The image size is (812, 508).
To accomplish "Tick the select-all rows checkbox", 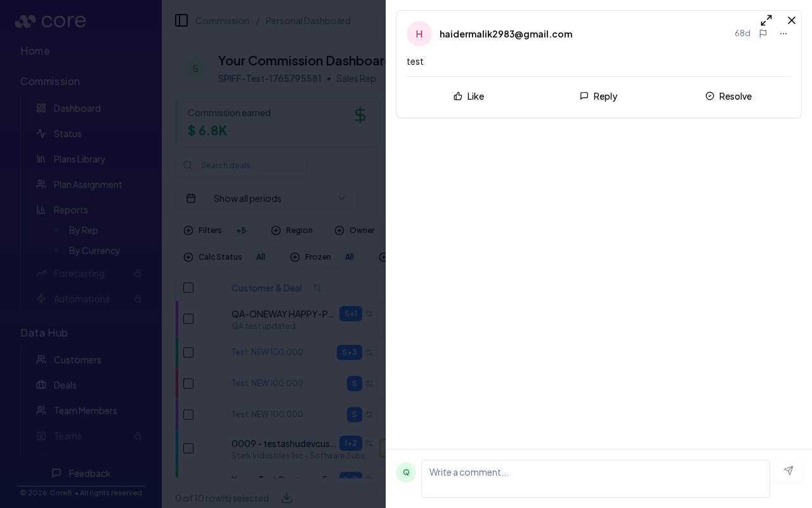I will (188, 288).
